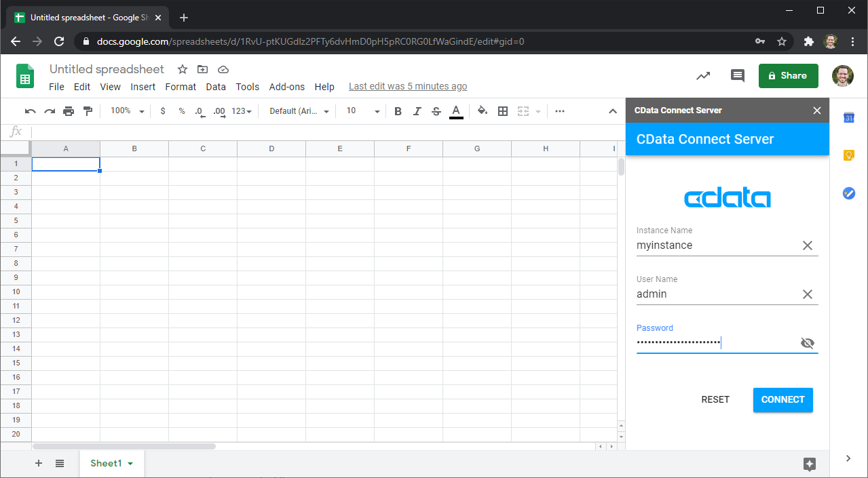Viewport: 868px width, 478px height.
Task: Open the Sheet1 tab dropdown arrow
Action: tap(130, 464)
